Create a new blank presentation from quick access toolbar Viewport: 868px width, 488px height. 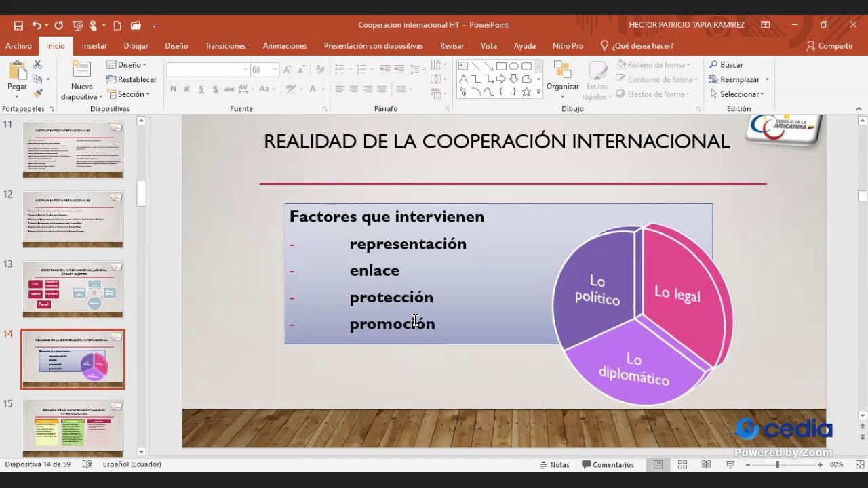pyautogui.click(x=117, y=25)
